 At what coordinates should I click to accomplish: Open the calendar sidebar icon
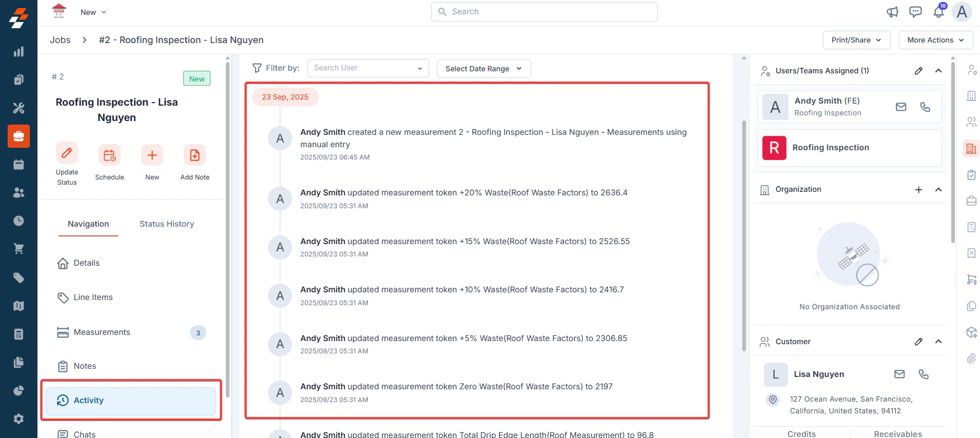coord(18,164)
